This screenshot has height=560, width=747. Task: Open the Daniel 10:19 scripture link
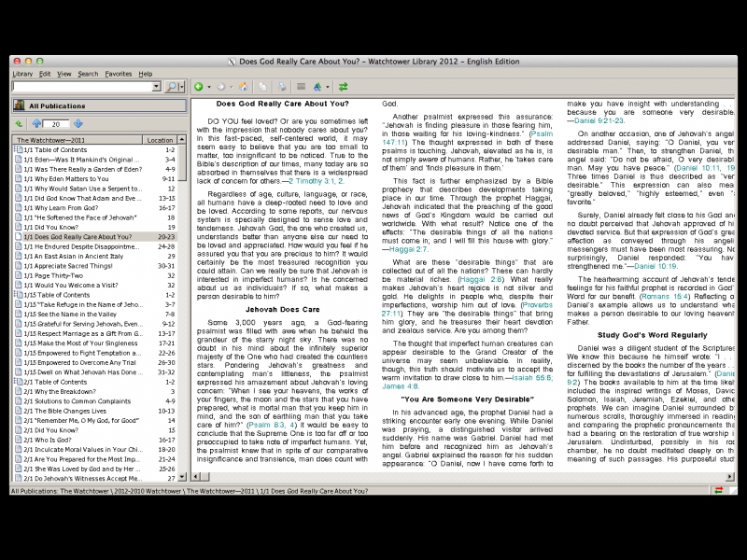click(655, 266)
